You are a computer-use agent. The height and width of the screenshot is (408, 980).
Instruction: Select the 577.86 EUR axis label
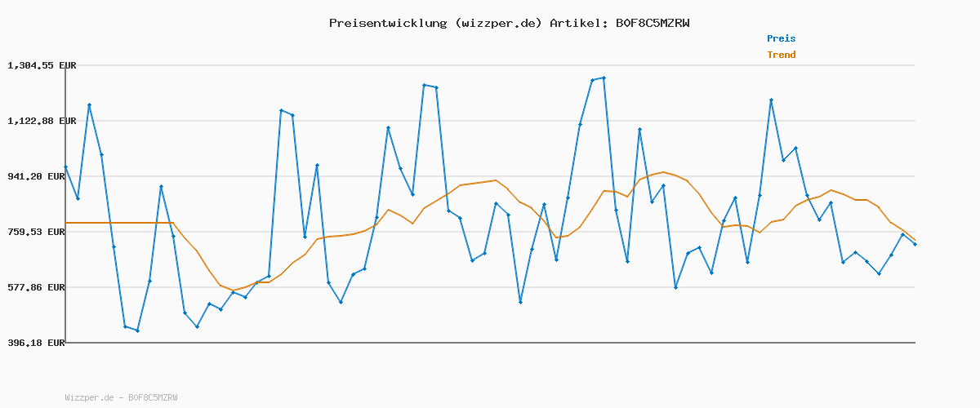point(42,287)
